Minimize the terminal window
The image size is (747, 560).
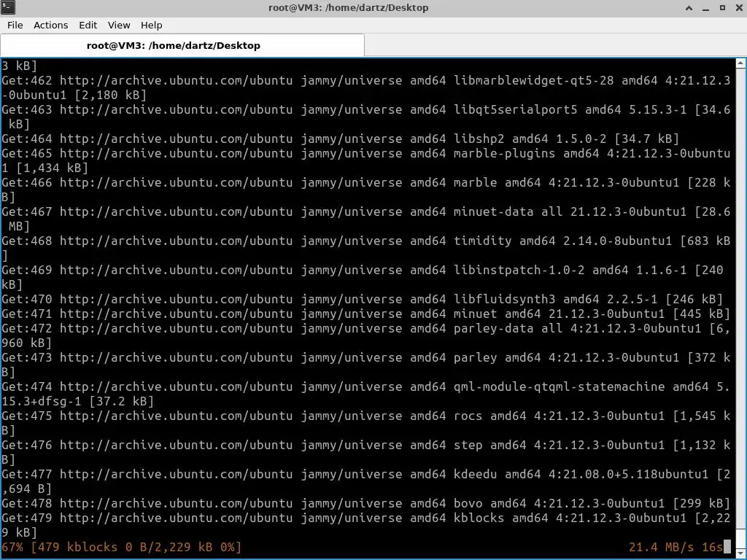click(705, 7)
